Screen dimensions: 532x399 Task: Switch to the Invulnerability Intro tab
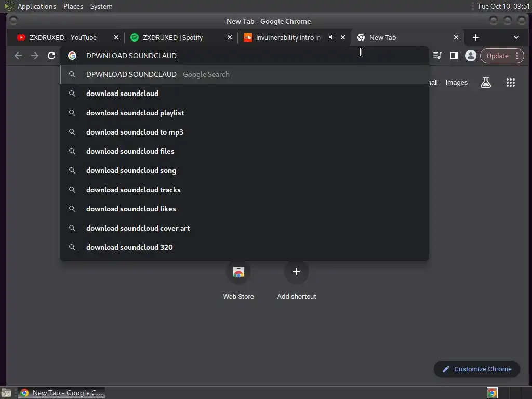[x=288, y=37]
